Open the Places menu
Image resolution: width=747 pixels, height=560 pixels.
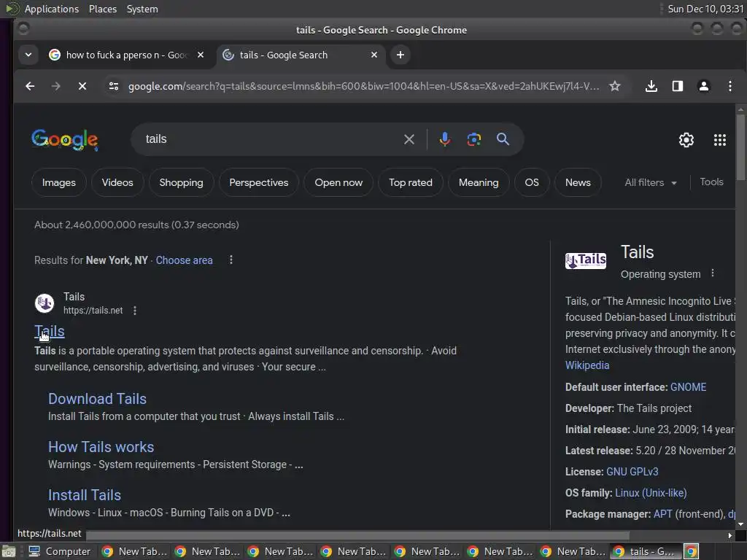pos(102,9)
